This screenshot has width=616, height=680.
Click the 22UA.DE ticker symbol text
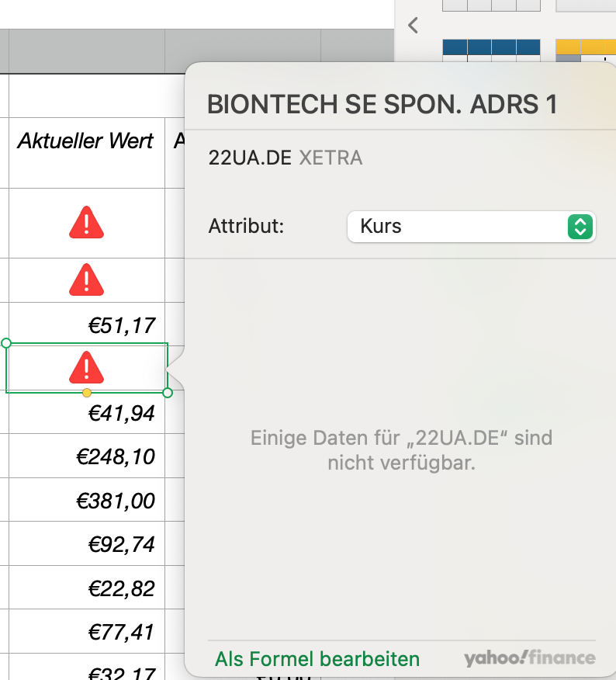click(250, 158)
